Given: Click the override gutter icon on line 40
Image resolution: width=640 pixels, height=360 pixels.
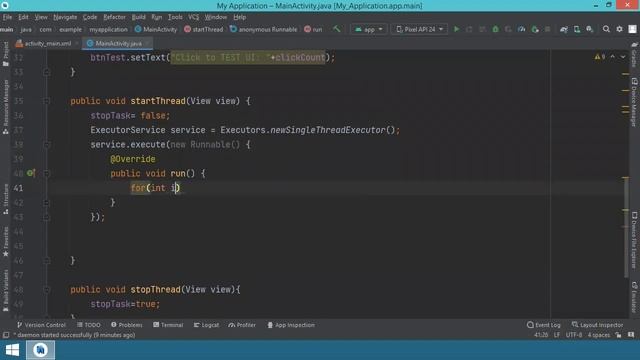Looking at the screenshot, I should pyautogui.click(x=31, y=173).
